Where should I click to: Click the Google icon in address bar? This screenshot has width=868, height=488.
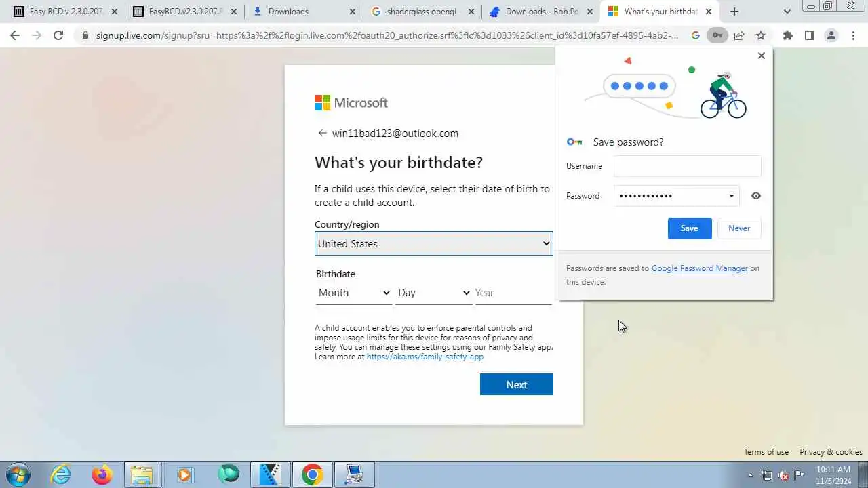coord(695,35)
